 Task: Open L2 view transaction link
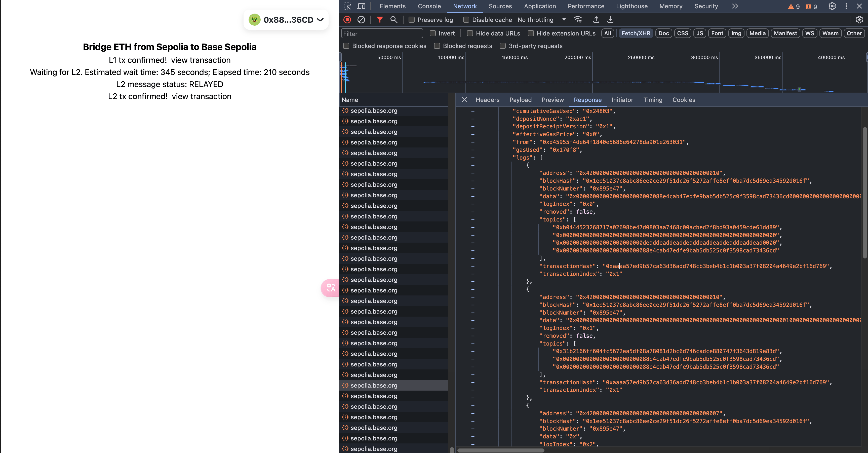click(x=202, y=96)
